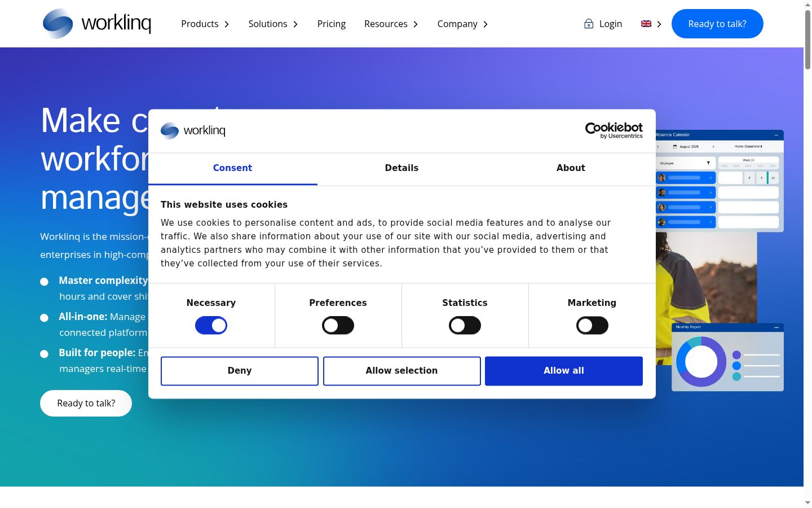Click the Absence Calendar preview image
The width and height of the screenshot is (812, 508).
point(720,181)
